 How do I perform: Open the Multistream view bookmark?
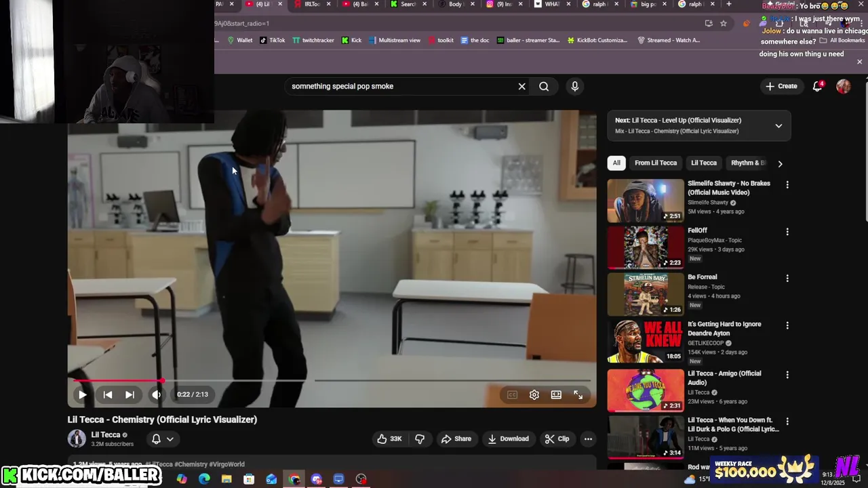395,40
